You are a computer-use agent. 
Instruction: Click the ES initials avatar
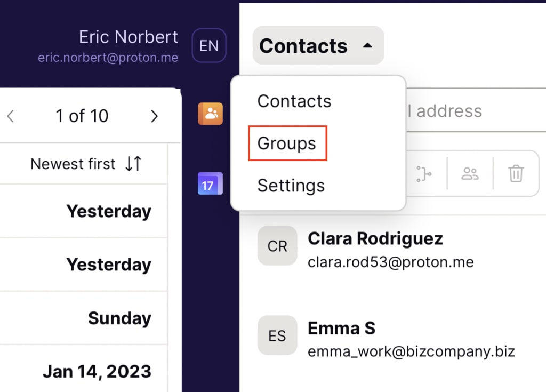tap(277, 335)
